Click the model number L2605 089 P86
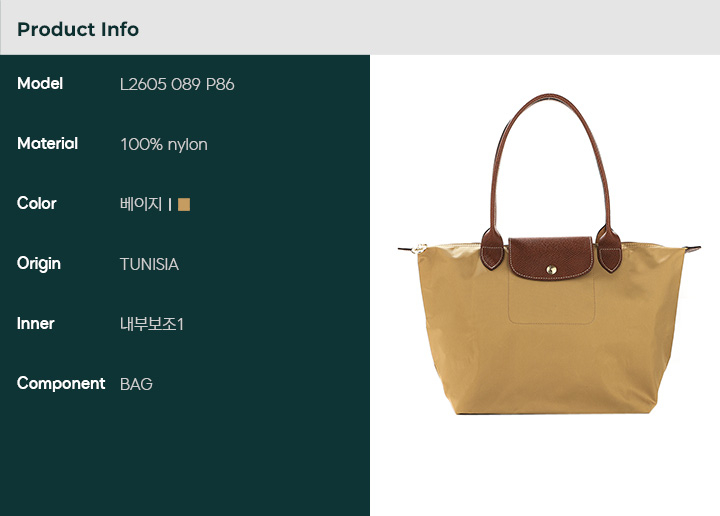This screenshot has height=516, width=720. coord(177,84)
